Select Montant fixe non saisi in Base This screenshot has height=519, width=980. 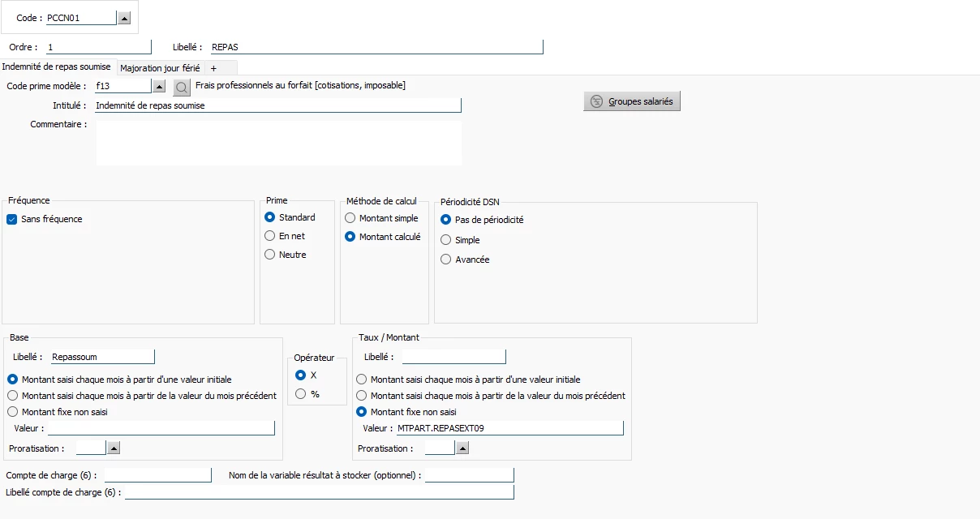point(13,412)
